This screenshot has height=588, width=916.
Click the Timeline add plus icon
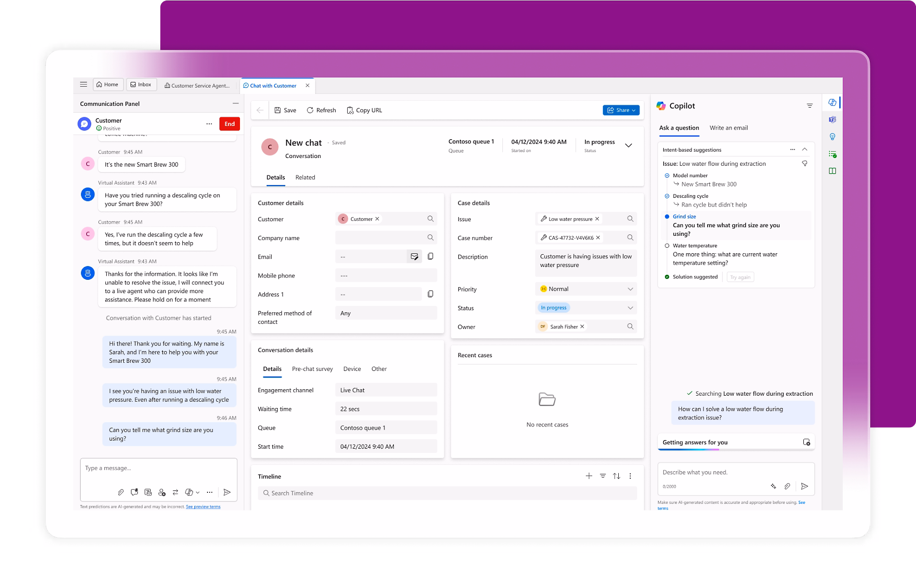coord(589,476)
